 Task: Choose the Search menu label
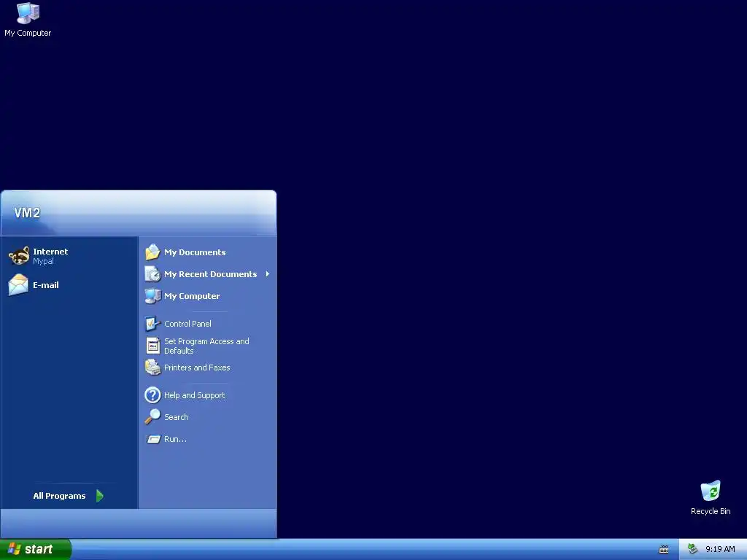pos(177,417)
